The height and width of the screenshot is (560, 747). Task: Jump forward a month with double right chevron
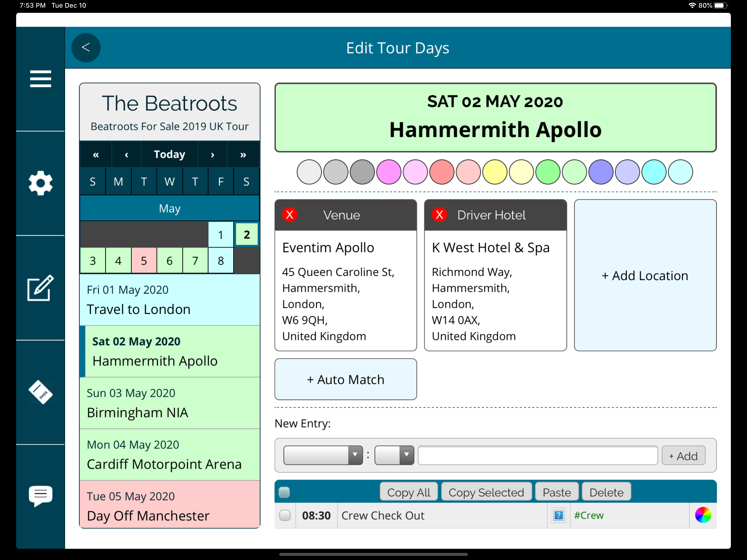point(243,155)
